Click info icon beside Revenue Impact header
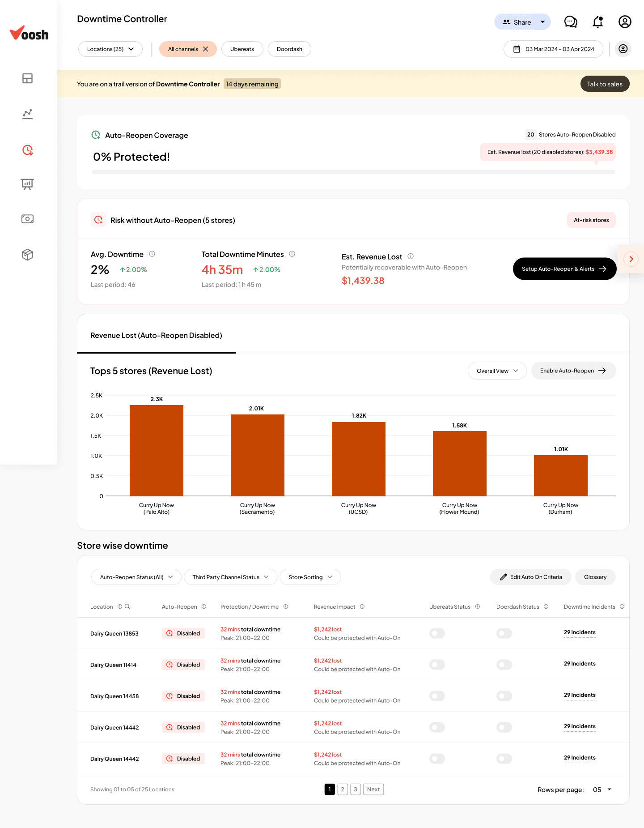This screenshot has width=644, height=828. [x=362, y=606]
